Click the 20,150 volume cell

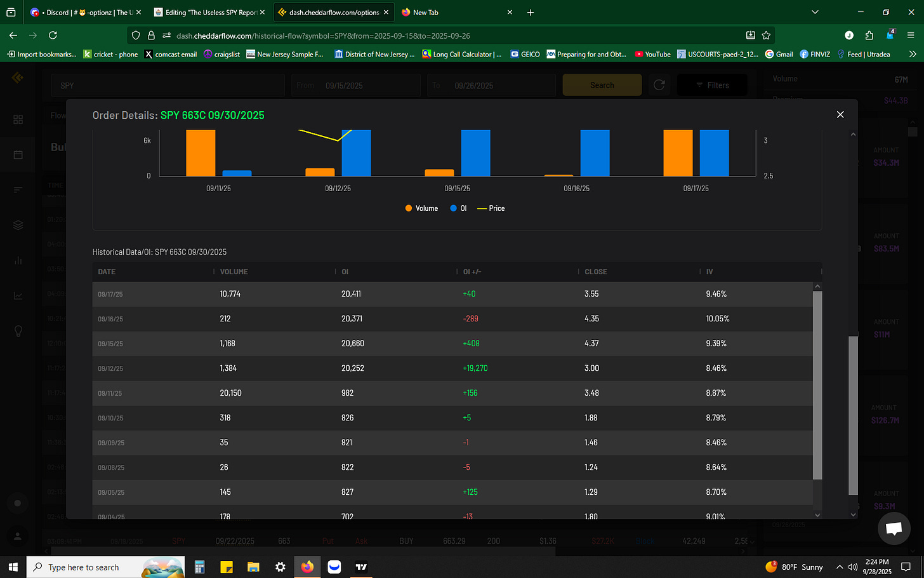click(x=231, y=393)
